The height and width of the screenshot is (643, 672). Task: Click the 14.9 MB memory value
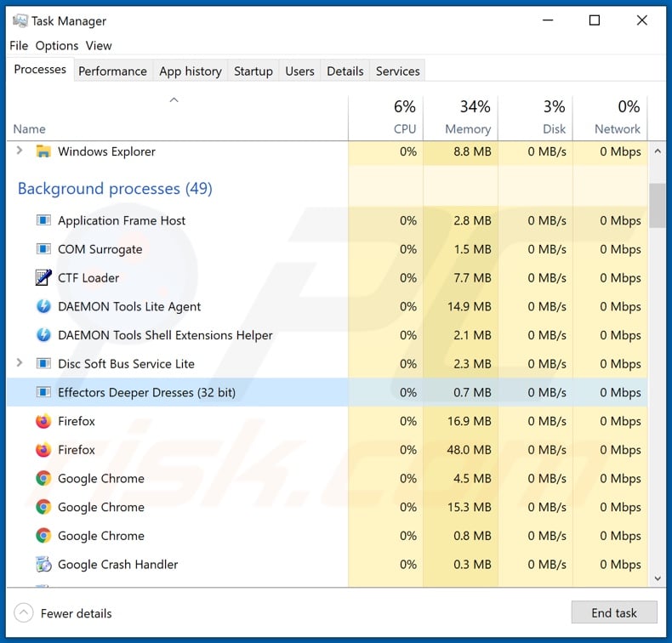coord(470,306)
